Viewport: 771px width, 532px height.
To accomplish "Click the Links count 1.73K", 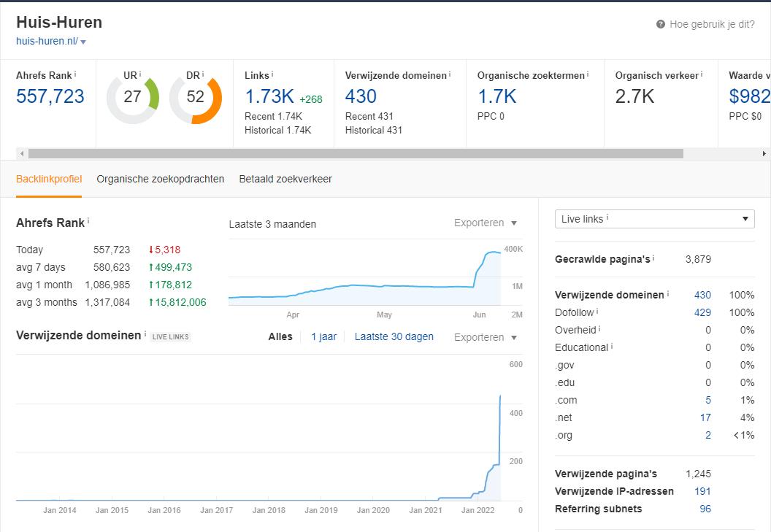I will [x=269, y=96].
